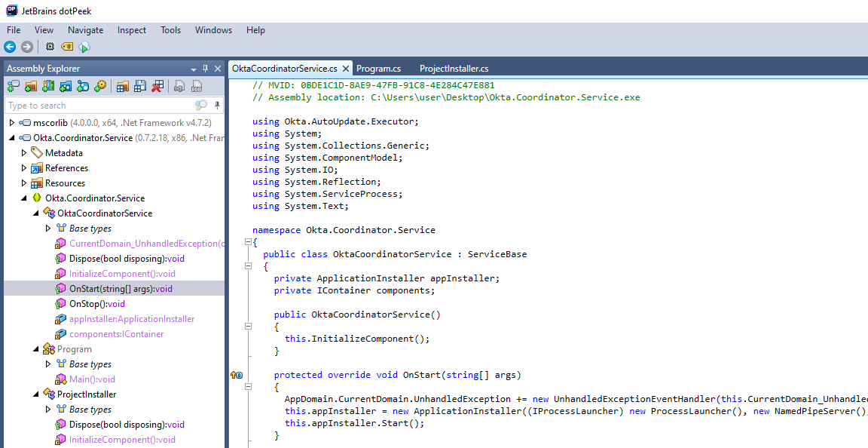Click the References folder icon
This screenshot has width=868, height=448.
coord(36,167)
